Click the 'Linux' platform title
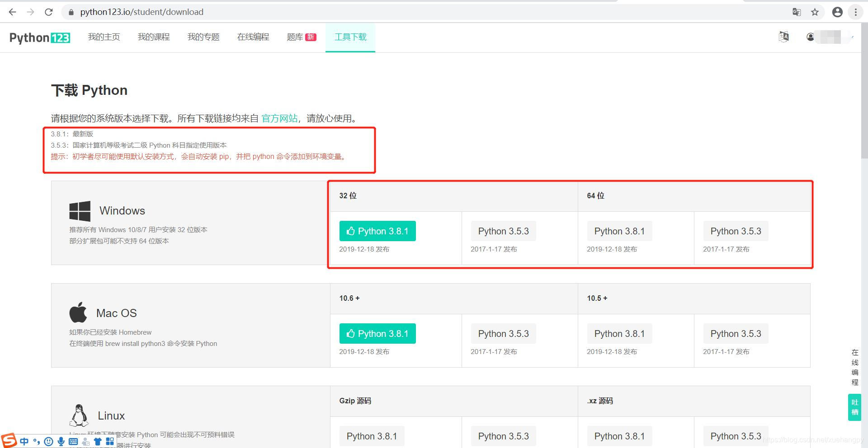 (111, 416)
